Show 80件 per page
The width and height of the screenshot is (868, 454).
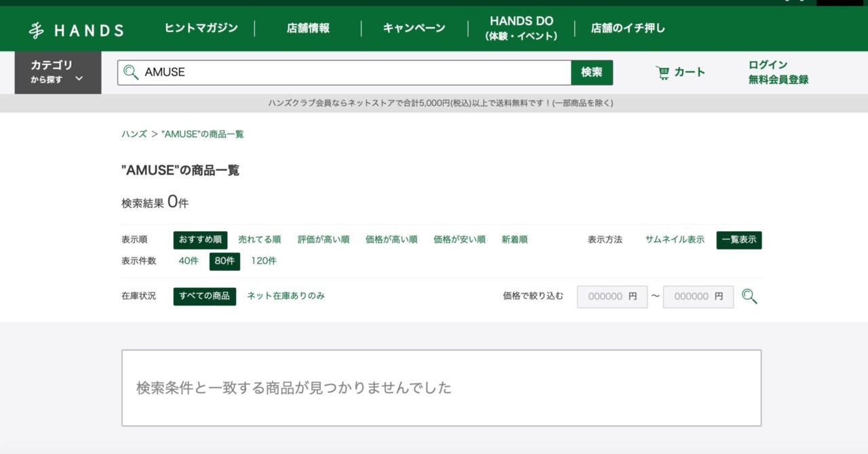224,261
